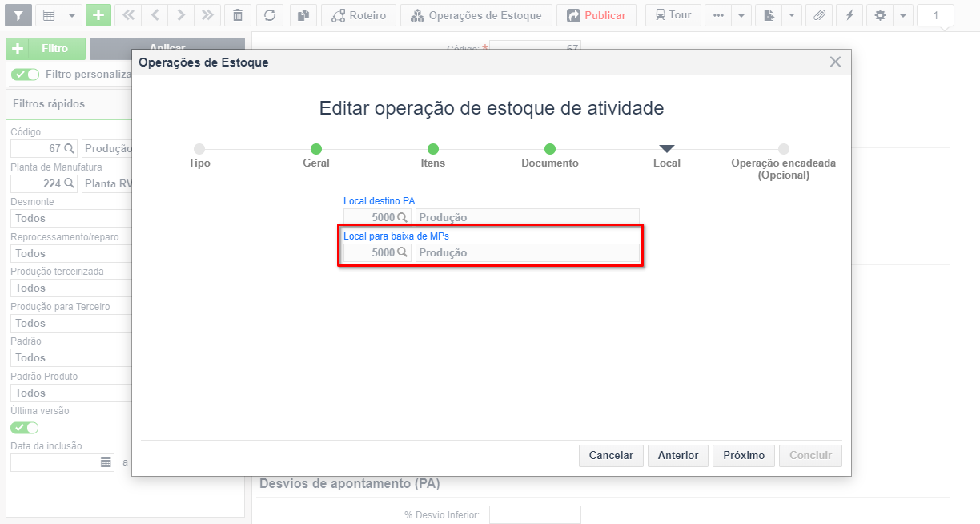Refresh the record with reload icon
980x524 pixels.
click(x=270, y=15)
